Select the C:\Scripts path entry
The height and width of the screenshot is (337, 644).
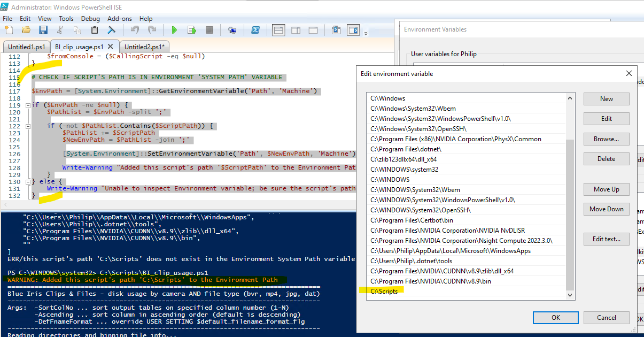[466, 292]
